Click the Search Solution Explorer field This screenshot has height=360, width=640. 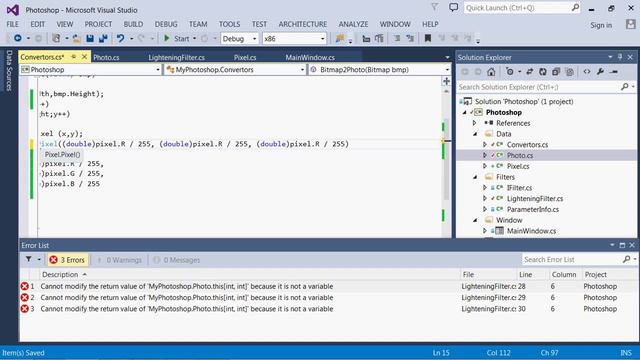[x=546, y=87]
